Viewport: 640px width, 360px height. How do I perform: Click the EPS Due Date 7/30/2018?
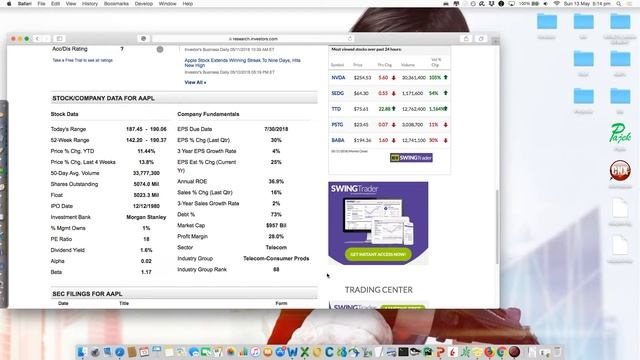coord(276,129)
